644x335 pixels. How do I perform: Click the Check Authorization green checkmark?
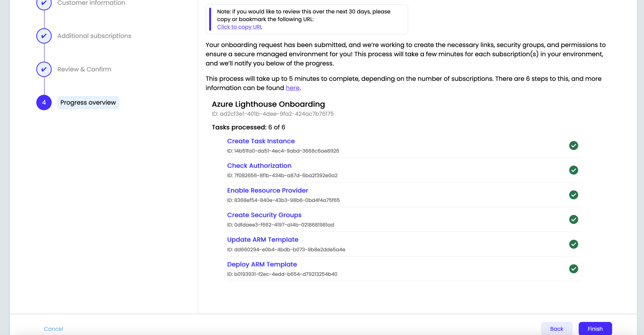click(573, 170)
